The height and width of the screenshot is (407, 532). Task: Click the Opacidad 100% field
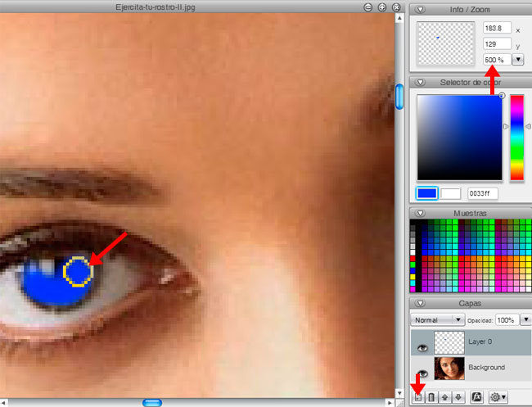[x=507, y=319]
